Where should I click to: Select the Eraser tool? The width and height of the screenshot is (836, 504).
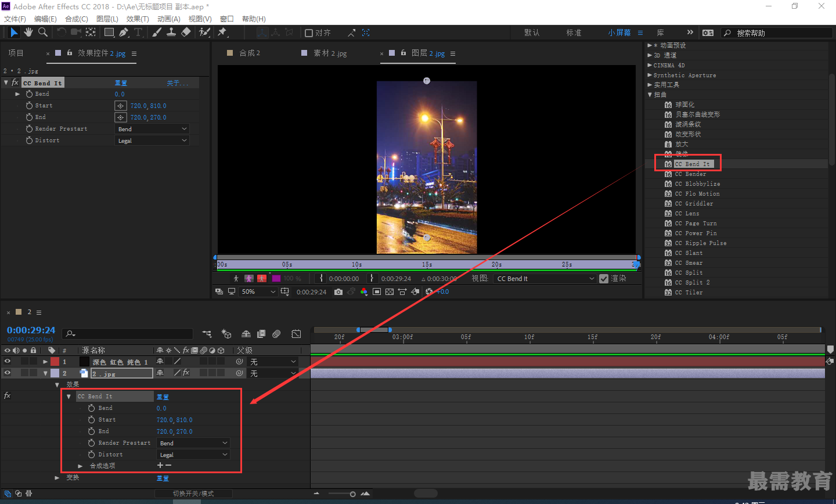coord(186,33)
